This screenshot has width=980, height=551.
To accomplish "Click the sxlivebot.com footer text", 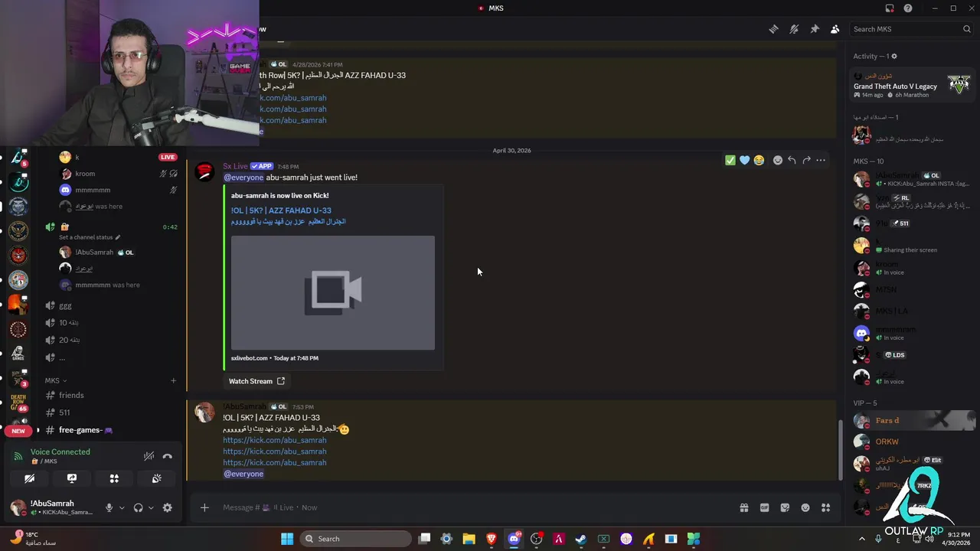I will click(x=250, y=358).
